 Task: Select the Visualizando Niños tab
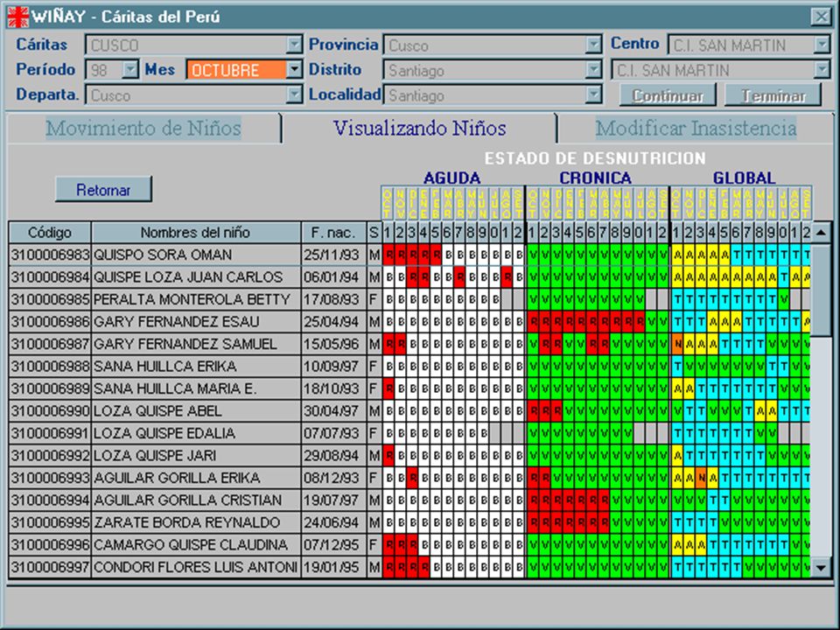click(419, 129)
